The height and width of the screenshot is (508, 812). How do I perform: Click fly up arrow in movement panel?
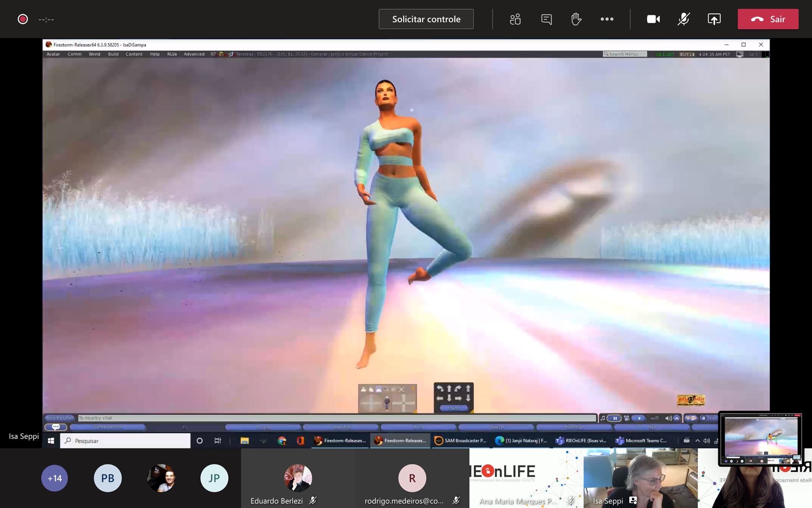[468, 389]
